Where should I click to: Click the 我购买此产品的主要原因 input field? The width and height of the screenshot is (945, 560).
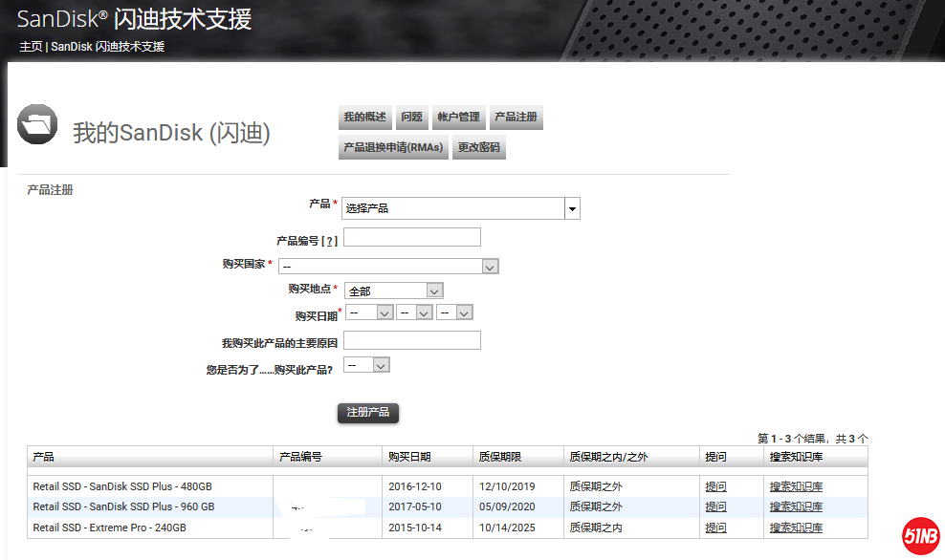coord(412,340)
